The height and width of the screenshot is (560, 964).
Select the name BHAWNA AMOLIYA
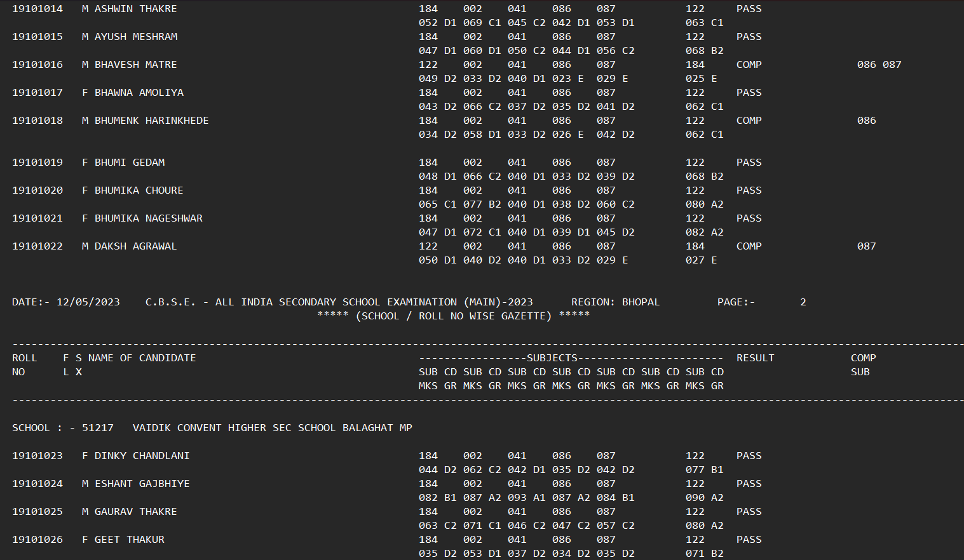(139, 93)
